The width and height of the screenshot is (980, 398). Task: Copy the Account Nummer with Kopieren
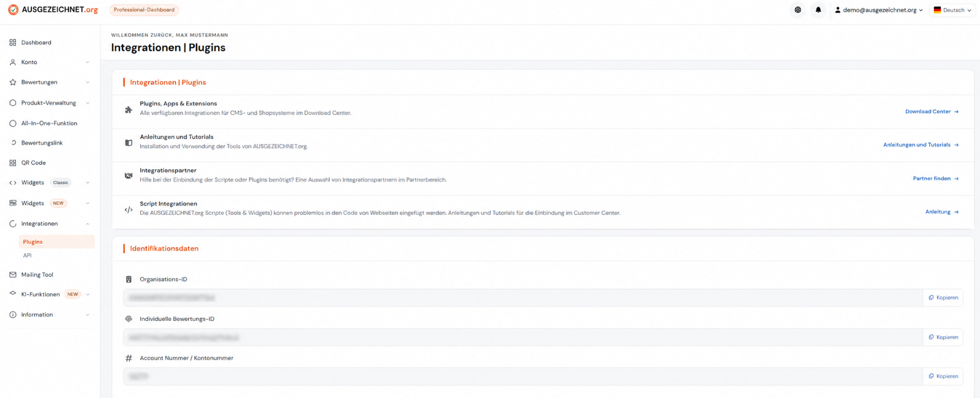943,377
